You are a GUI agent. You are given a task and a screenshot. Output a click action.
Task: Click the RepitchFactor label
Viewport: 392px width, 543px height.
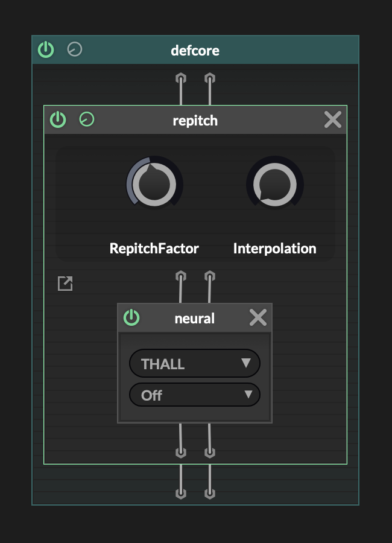click(x=154, y=249)
